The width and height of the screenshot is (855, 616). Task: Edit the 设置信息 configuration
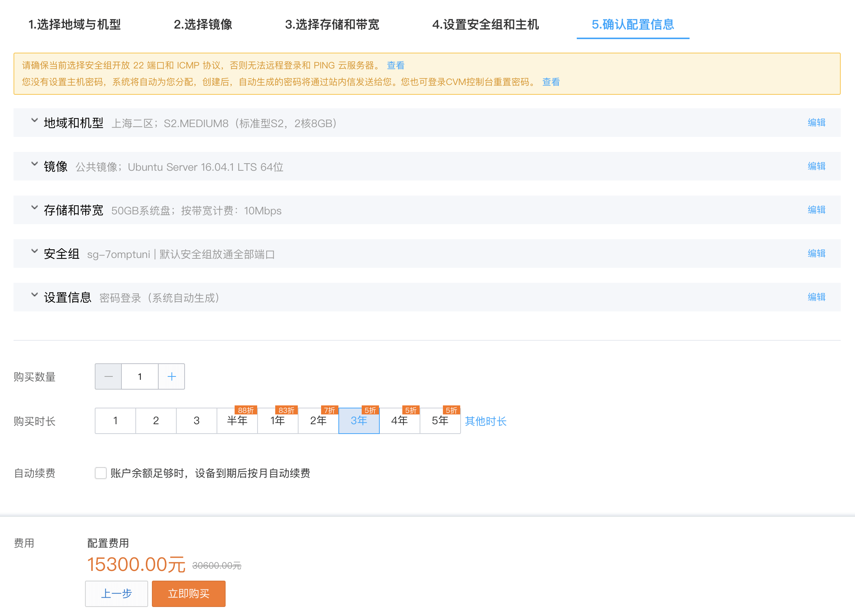pos(817,297)
